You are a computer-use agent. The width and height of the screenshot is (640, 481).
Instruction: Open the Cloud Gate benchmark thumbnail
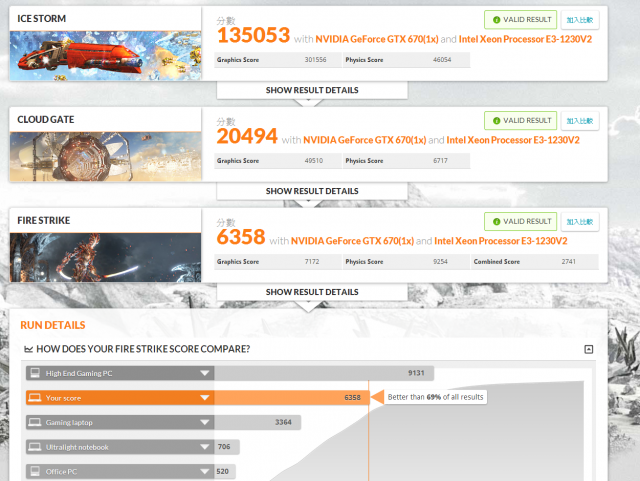click(105, 156)
